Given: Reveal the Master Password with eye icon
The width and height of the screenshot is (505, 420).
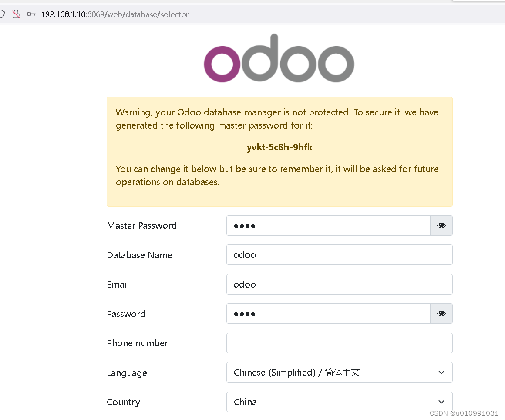Looking at the screenshot, I should pyautogui.click(x=441, y=226).
